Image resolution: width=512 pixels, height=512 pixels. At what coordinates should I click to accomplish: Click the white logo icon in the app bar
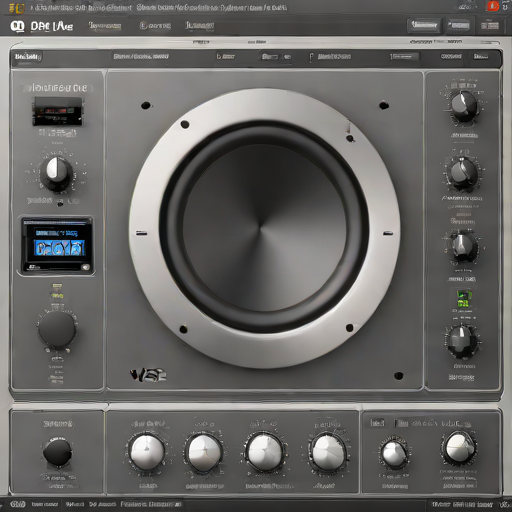(17, 26)
